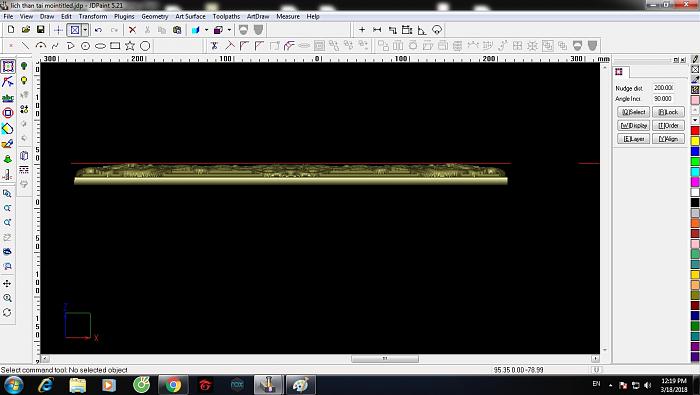Click the Zoom magnifier plus tool
The image size is (700, 395).
[x=7, y=298]
